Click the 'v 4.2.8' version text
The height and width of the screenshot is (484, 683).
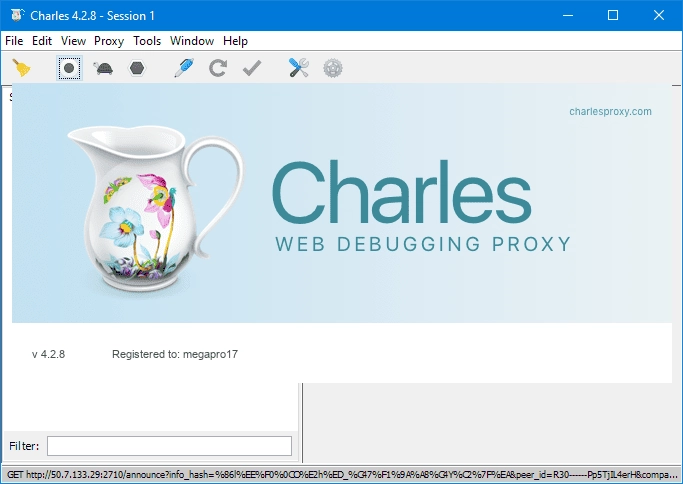[x=48, y=354]
